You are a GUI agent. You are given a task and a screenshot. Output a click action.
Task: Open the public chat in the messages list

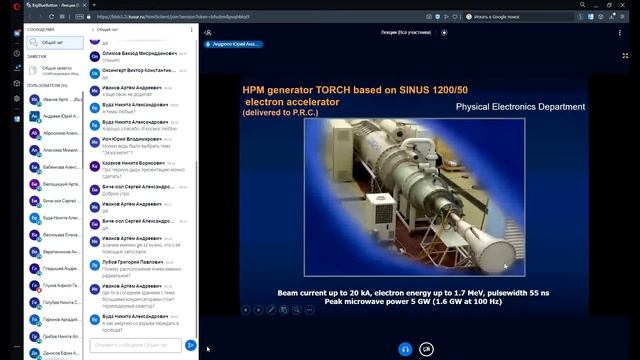click(x=55, y=42)
